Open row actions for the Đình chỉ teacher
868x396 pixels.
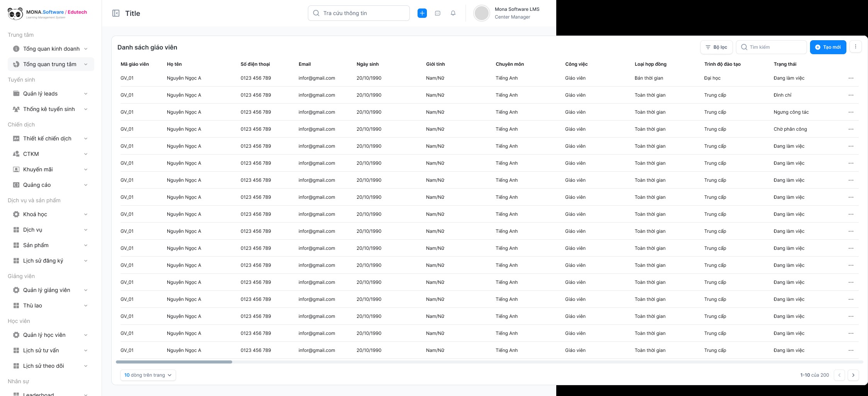[x=851, y=95]
